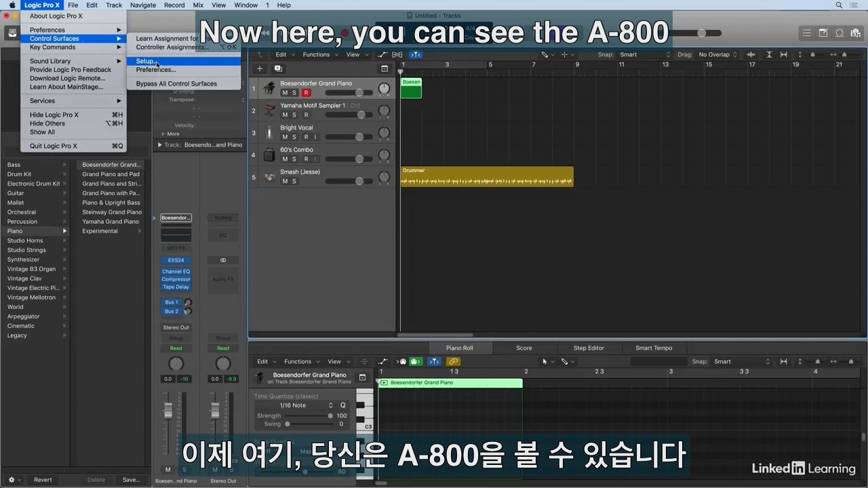Click the 60's Combo amplifier track icon

(x=269, y=155)
